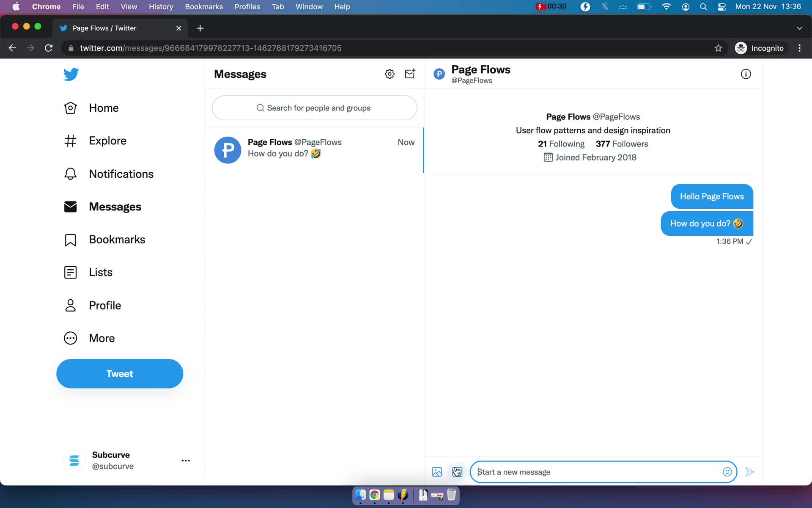This screenshot has height=508, width=812.
Task: Compose new message envelope icon
Action: 410,74
